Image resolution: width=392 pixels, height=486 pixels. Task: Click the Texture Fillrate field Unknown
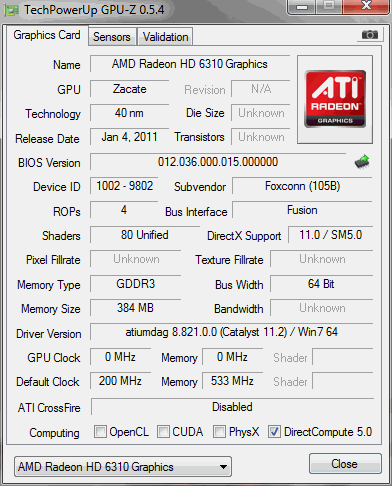point(321,259)
